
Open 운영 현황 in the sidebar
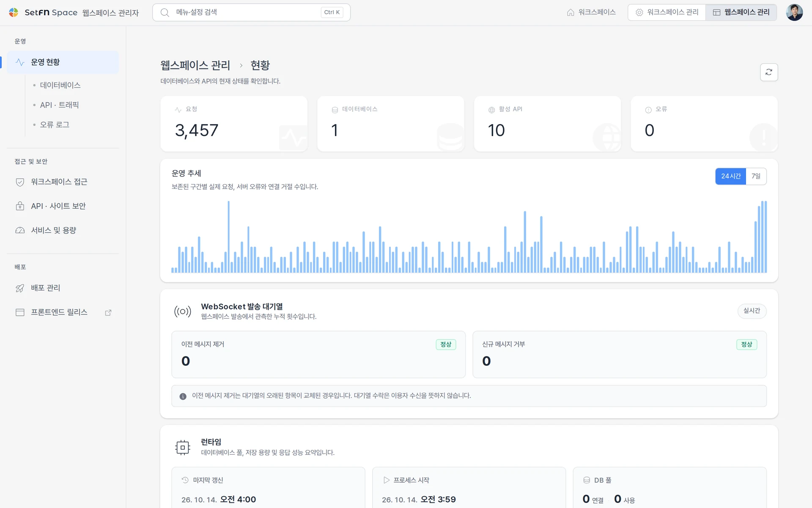63,62
